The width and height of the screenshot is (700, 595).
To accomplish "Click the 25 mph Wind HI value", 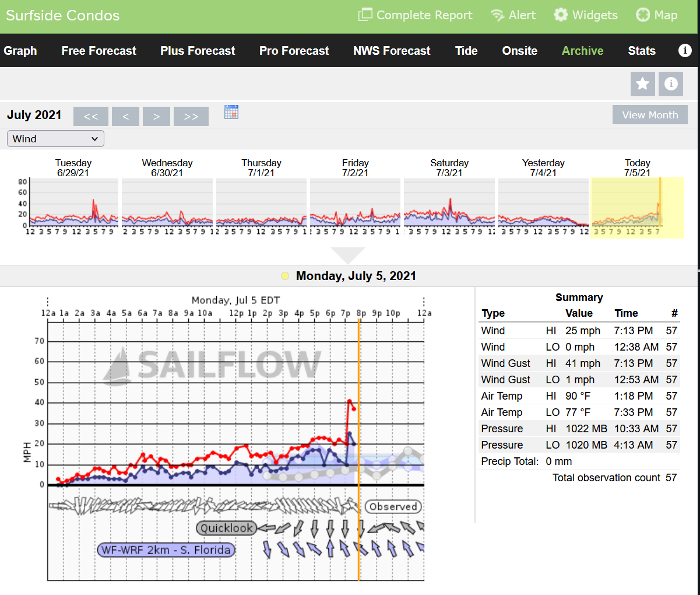I will coord(583,331).
